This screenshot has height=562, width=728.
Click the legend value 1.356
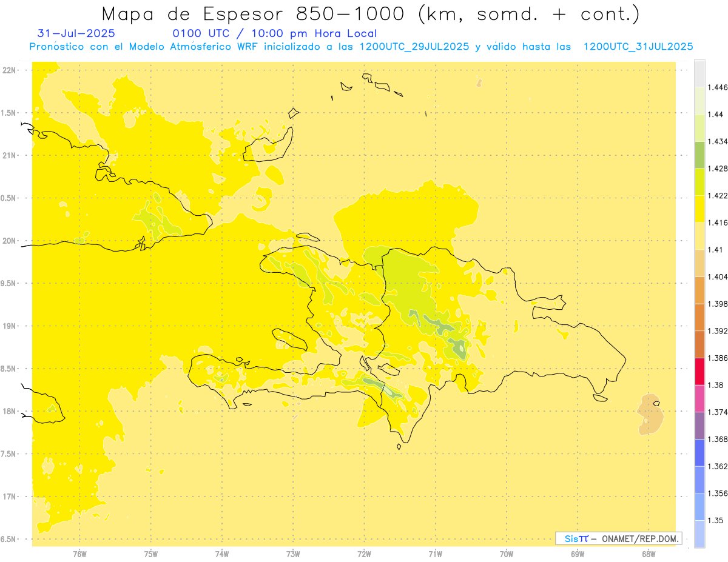719,493
